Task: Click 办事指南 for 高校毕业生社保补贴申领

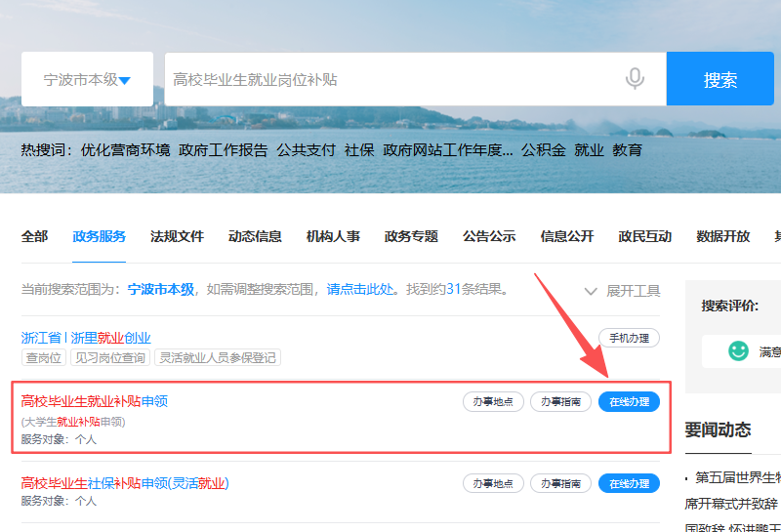Action: pyautogui.click(x=560, y=484)
